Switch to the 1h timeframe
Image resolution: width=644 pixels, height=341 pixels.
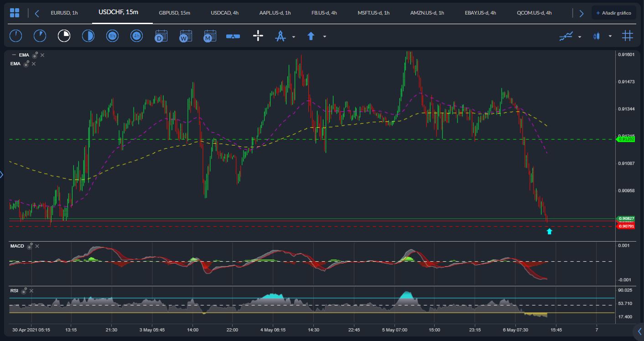112,36
